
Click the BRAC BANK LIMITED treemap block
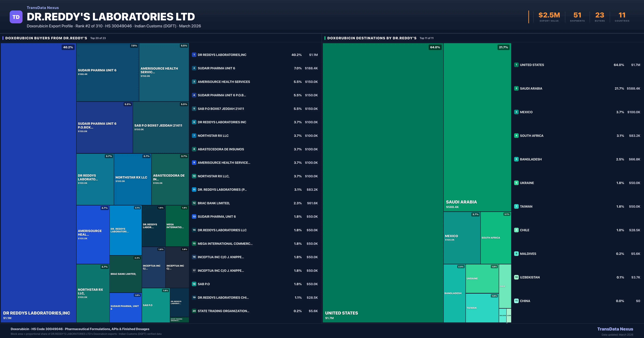pyautogui.click(x=125, y=274)
